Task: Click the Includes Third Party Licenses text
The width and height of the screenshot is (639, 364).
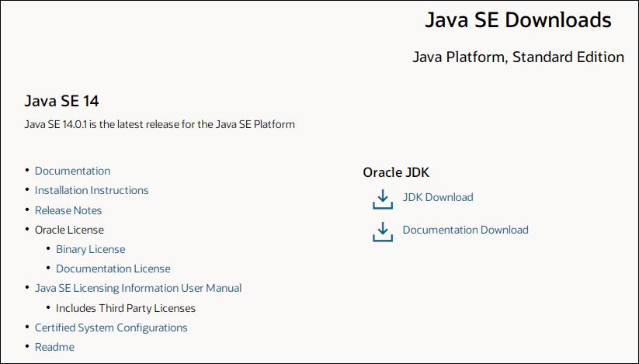Action: 125,308
